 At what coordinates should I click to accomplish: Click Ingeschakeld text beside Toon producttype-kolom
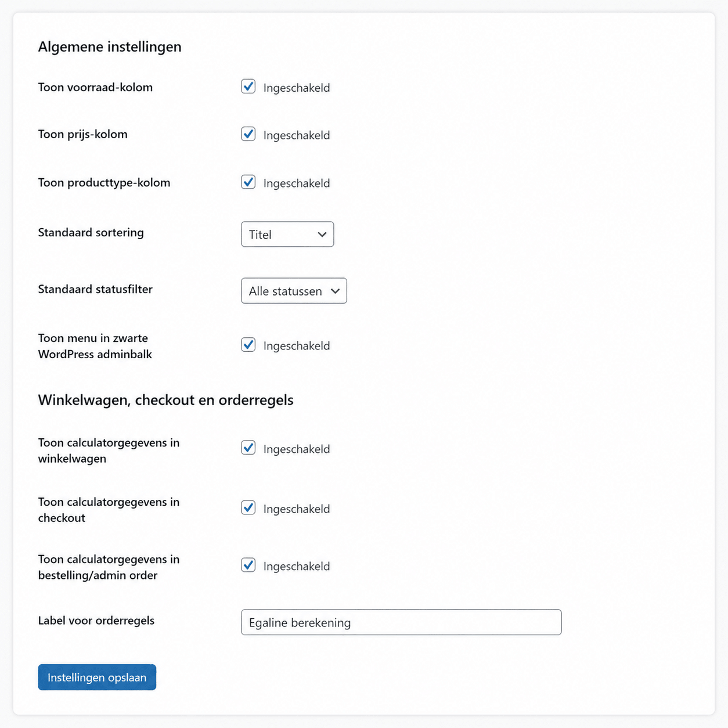pyautogui.click(x=297, y=183)
